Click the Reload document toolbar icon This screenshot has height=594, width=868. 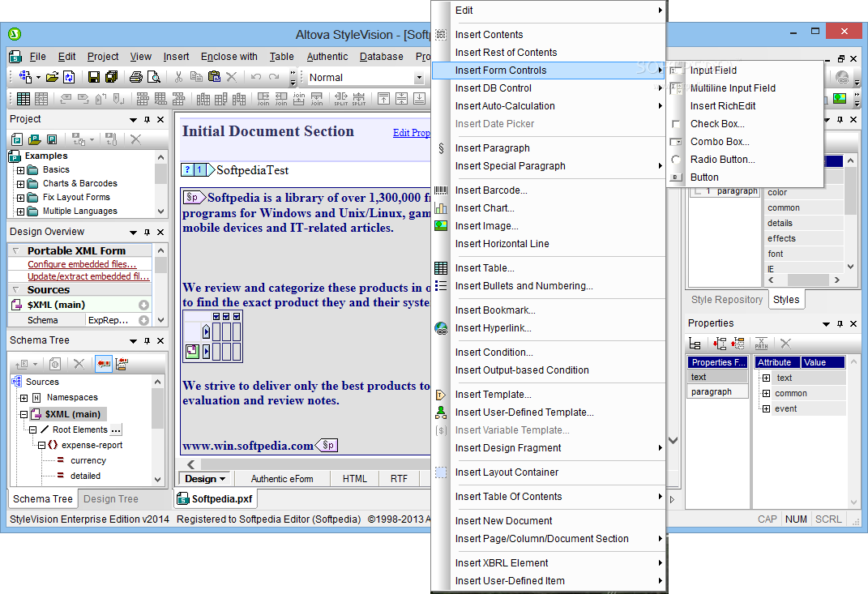coord(69,77)
